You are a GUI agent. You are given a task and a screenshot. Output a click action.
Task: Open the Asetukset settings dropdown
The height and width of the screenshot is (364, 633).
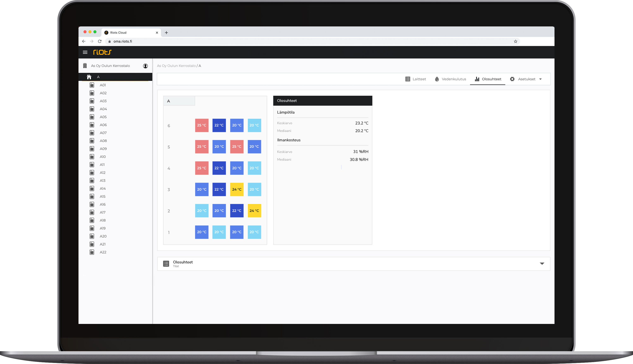[x=541, y=79]
